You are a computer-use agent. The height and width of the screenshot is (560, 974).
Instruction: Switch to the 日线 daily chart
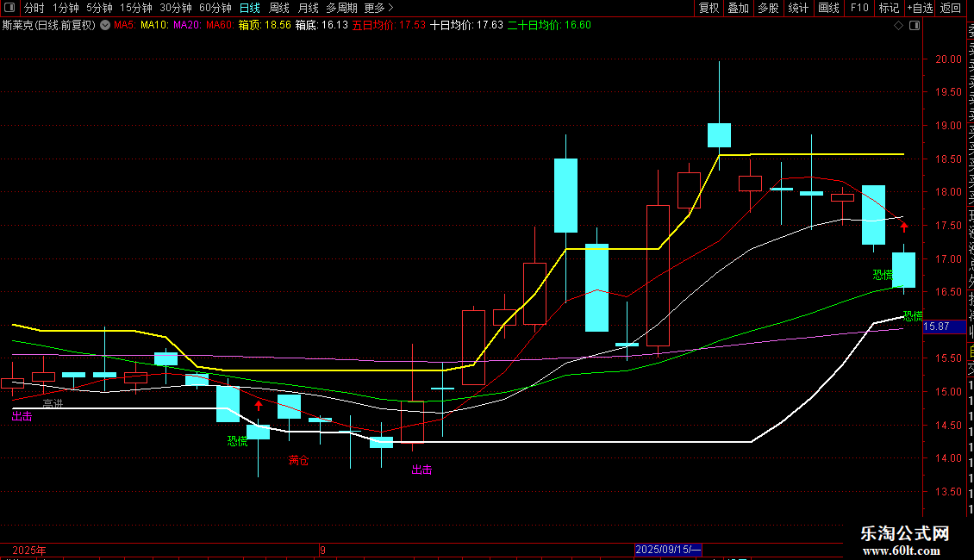tap(250, 8)
